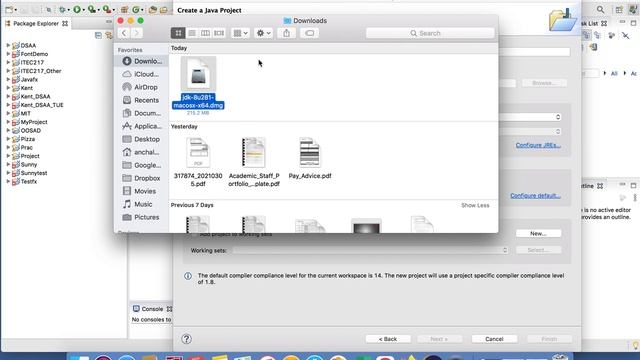Open Music folder in Finder sidebar
Screen dimensions: 640x360
click(141, 204)
